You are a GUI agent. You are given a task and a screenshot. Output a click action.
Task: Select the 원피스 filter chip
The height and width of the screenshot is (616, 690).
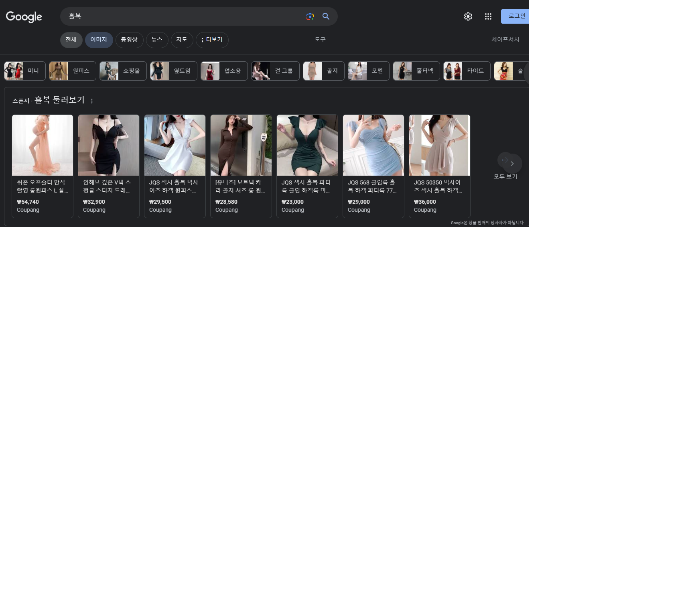[x=73, y=71]
